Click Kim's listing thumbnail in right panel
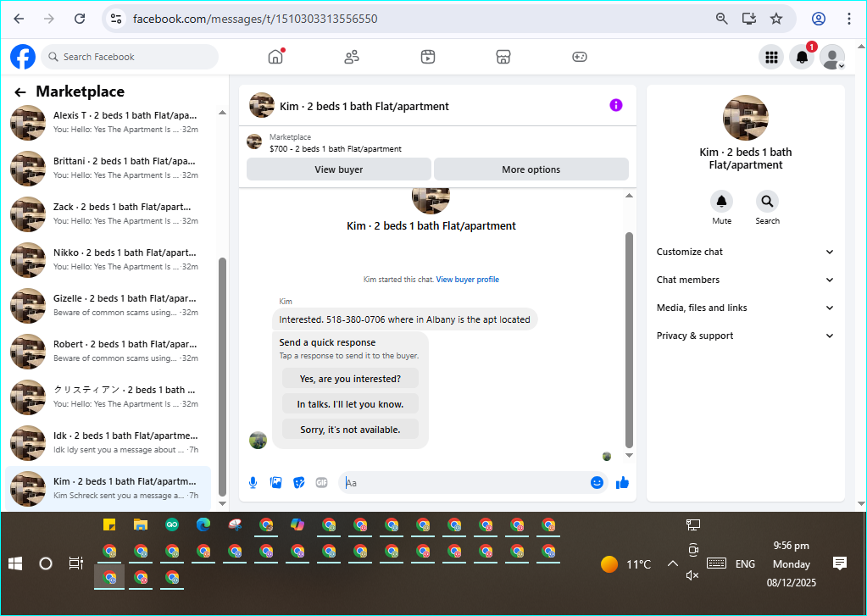This screenshot has height=616, width=867. click(x=745, y=117)
